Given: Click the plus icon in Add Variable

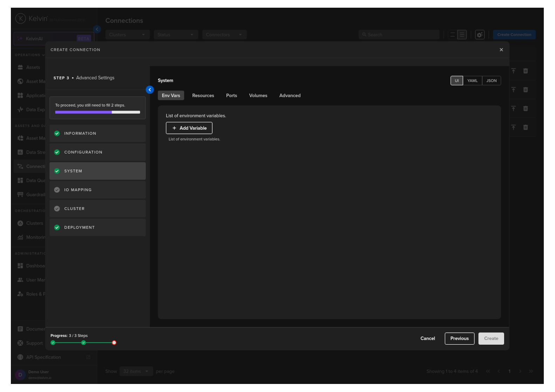Looking at the screenshot, I should tap(174, 128).
